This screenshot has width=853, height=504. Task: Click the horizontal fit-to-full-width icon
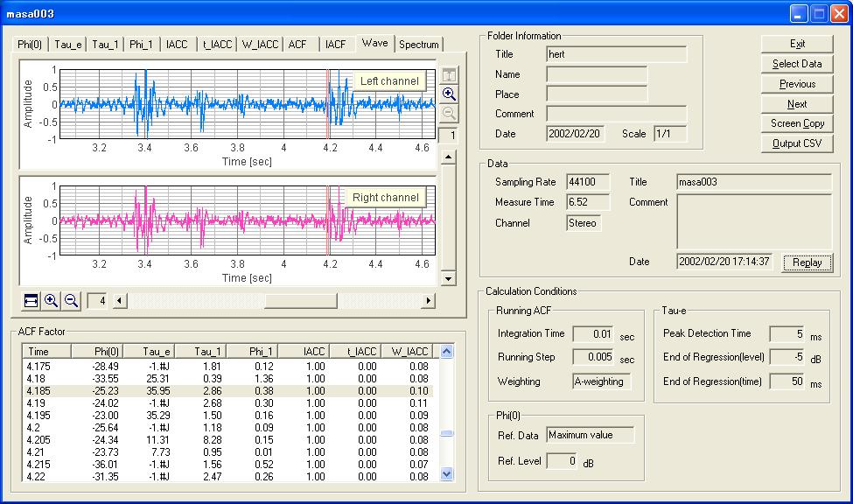coord(31,301)
